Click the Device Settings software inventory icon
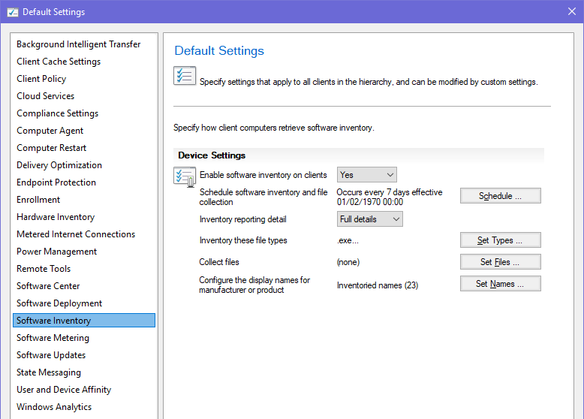The width and height of the screenshot is (584, 419). pyautogui.click(x=184, y=177)
